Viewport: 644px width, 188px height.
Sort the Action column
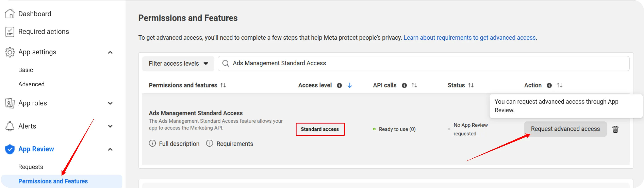pos(560,85)
